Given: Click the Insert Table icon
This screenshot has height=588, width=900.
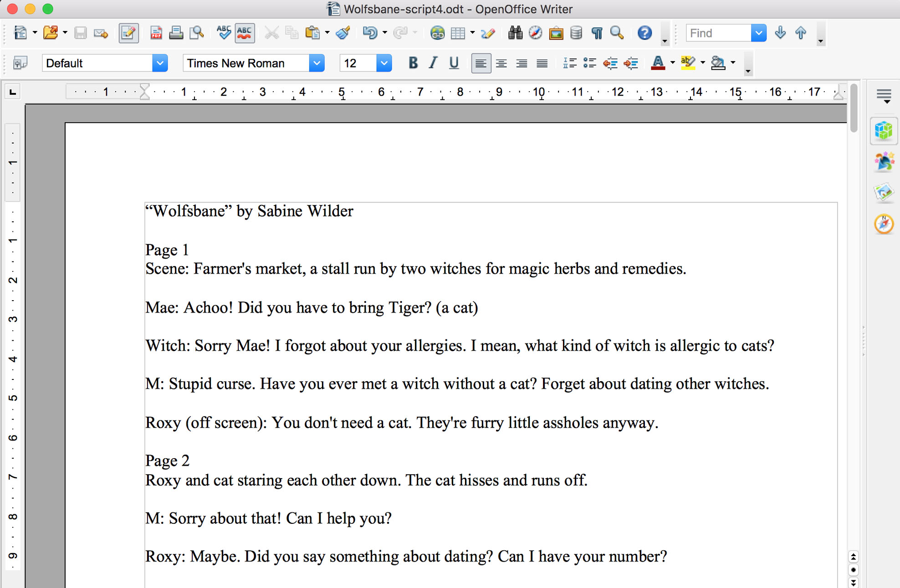Looking at the screenshot, I should click(x=457, y=33).
